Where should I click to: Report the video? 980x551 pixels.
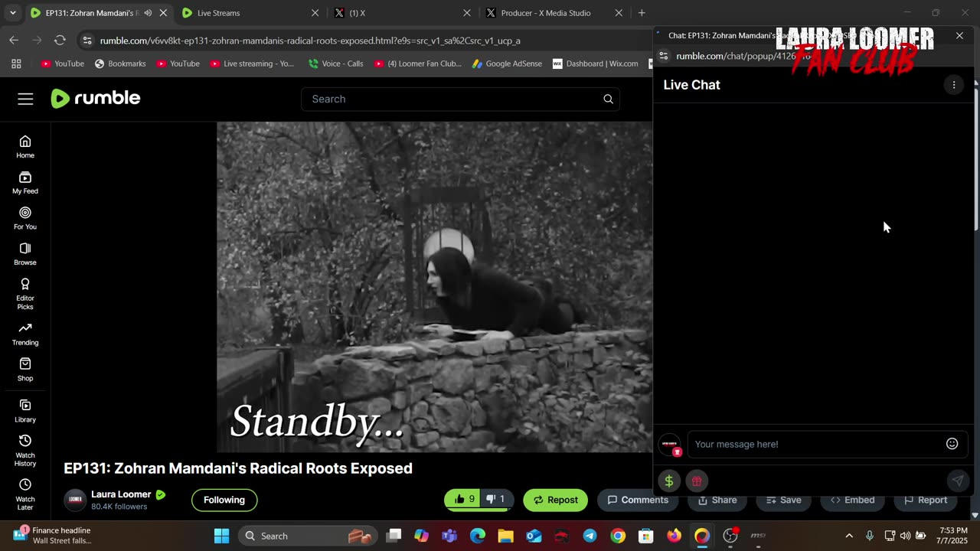(926, 500)
